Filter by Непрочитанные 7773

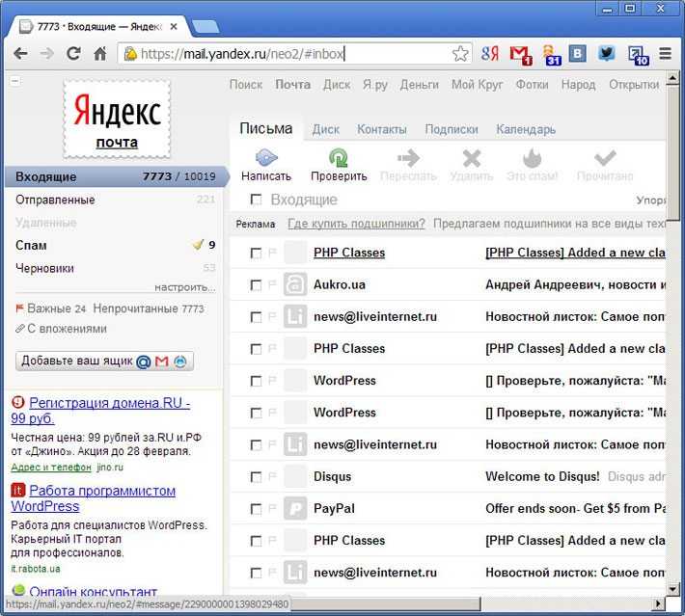tap(149, 308)
